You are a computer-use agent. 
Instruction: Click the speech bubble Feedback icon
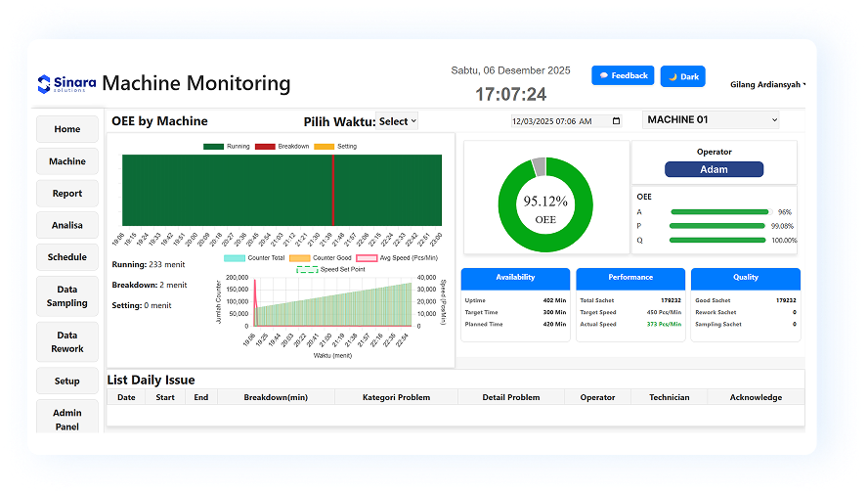[x=604, y=75]
